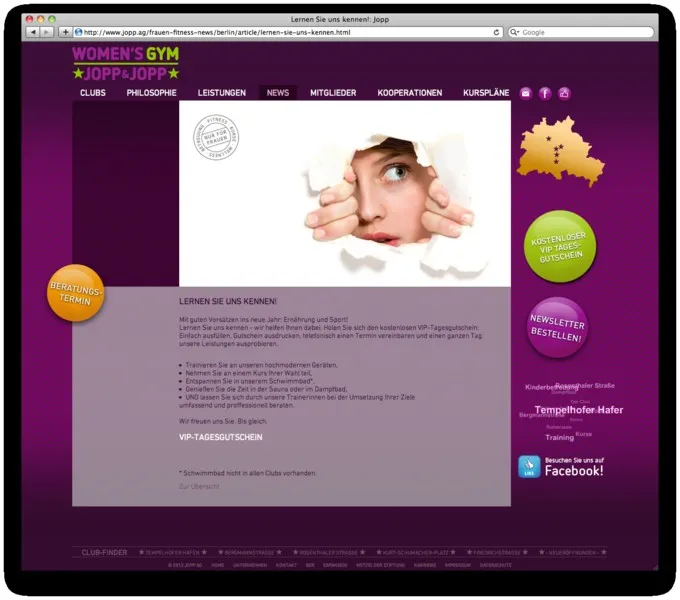Click Tempelhofer Hafen in Club-Finder footer
The width and height of the screenshot is (680, 600).
coord(173,552)
